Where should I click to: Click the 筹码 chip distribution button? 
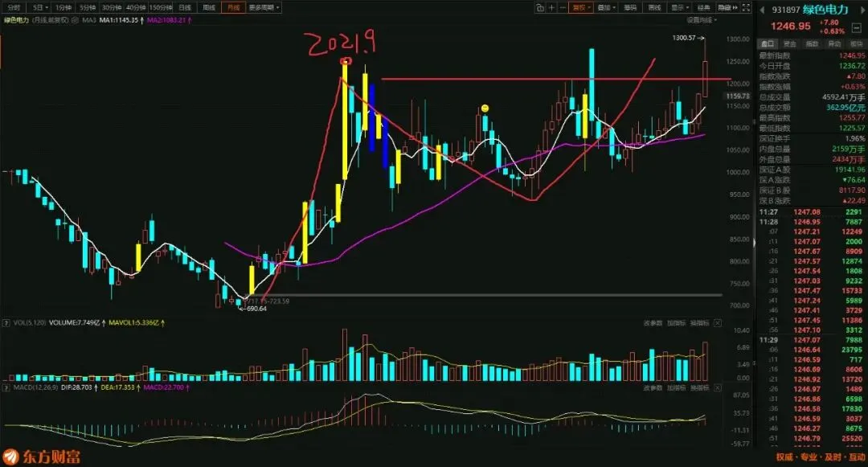pos(630,8)
